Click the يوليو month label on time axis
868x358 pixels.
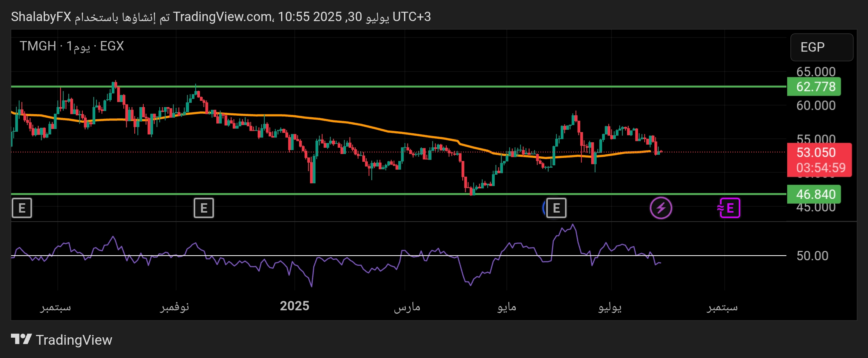click(610, 307)
